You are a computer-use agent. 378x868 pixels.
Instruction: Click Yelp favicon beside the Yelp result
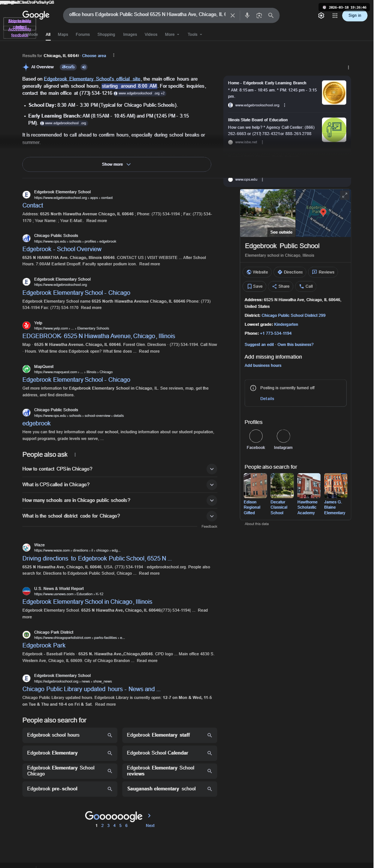pos(27,325)
